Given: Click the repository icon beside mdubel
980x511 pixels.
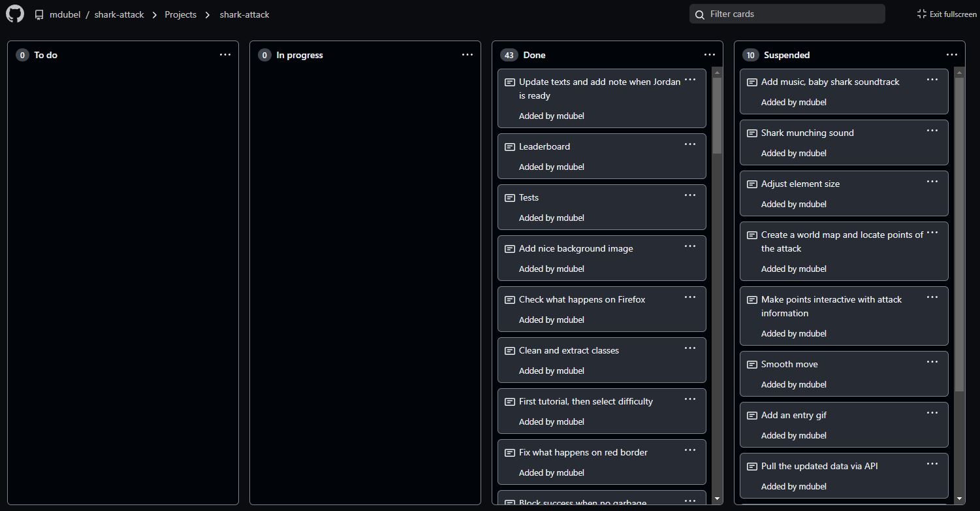Looking at the screenshot, I should [x=39, y=14].
